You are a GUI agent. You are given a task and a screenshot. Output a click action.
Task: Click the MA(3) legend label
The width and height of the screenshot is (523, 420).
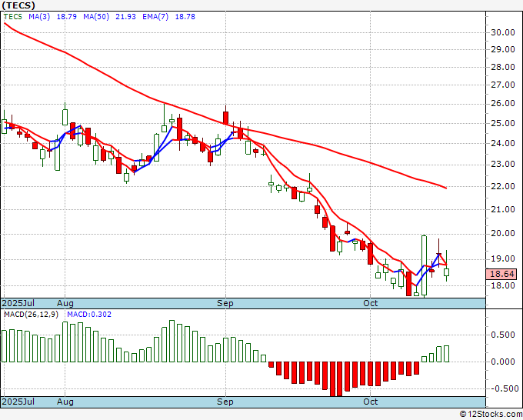(x=39, y=17)
